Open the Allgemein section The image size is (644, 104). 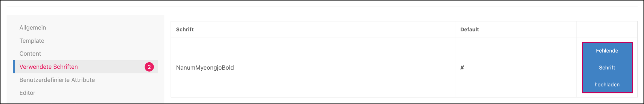(x=33, y=28)
